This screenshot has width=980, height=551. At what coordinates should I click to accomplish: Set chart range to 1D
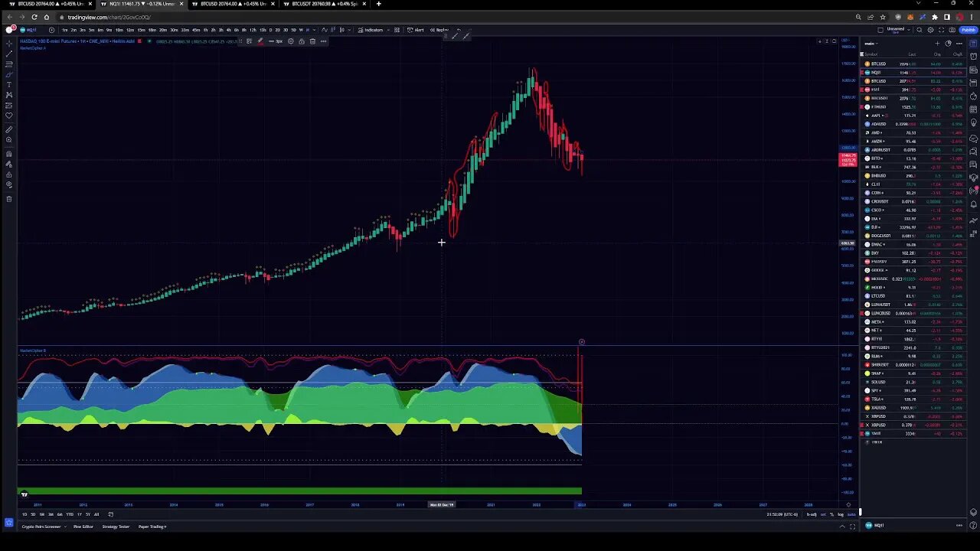(x=24, y=514)
